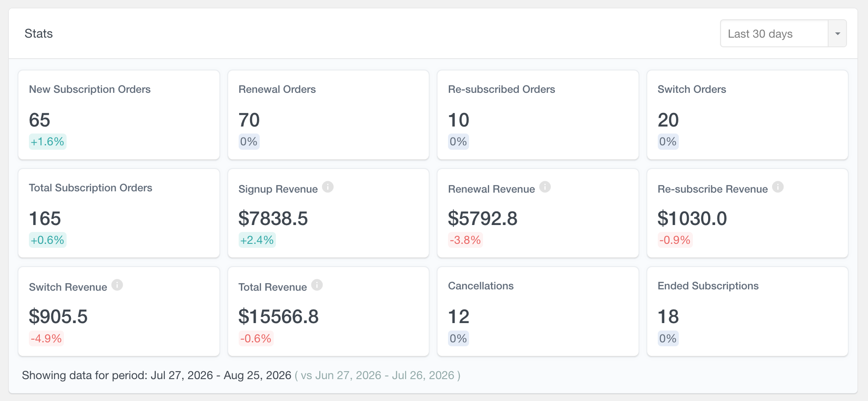This screenshot has height=401, width=868.
Task: Click the Total Subscription Orders card title
Action: tap(91, 188)
